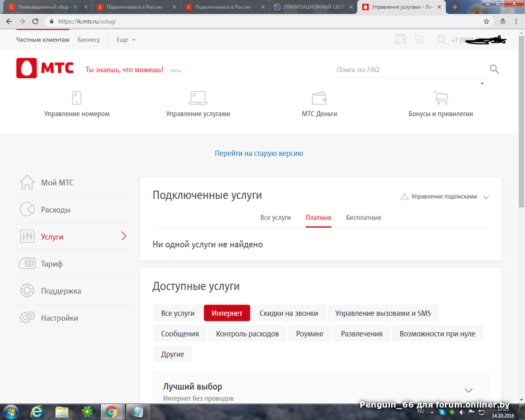Click the Поиск по FAQ field
Screen dimensions: 525x420
coord(407,70)
